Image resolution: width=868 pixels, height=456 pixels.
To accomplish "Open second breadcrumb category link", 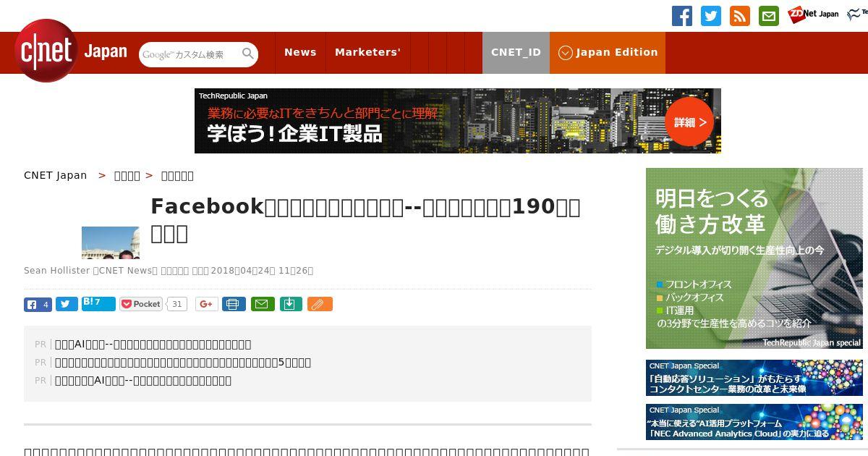I will click(x=127, y=175).
